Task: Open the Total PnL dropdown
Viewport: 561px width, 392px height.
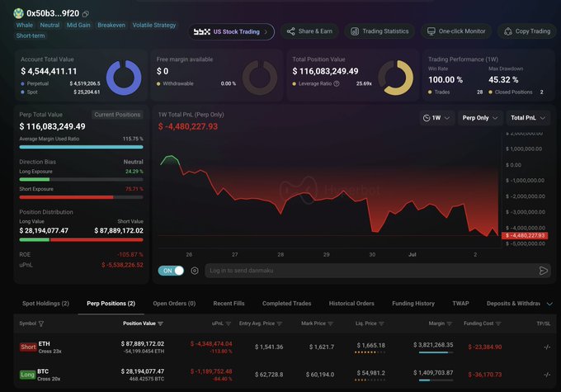Action: pyautogui.click(x=528, y=118)
